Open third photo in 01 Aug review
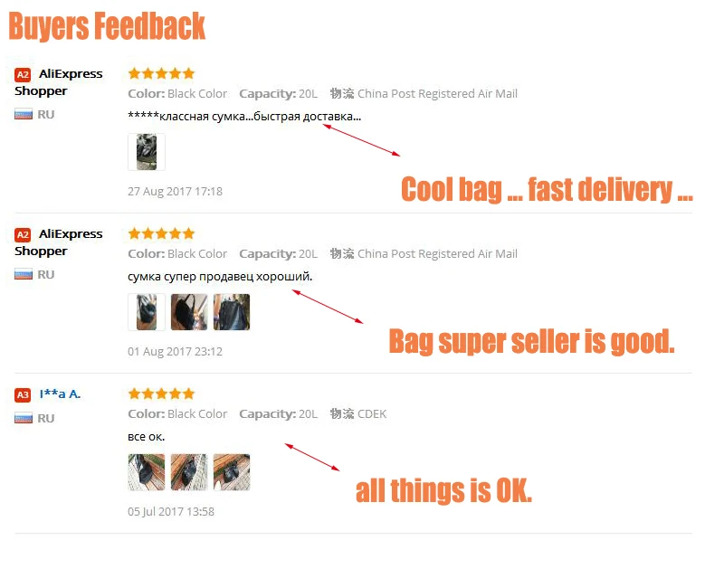 (x=232, y=312)
